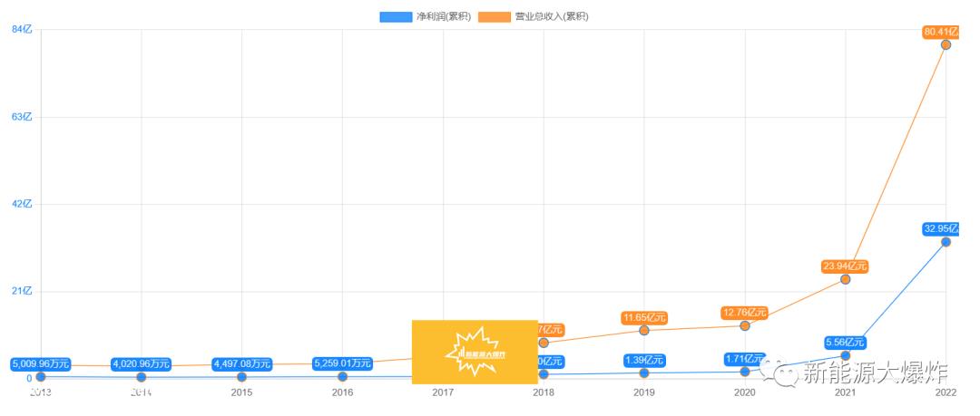Select the blue 2022 data point
Viewport: 980px width, 416px height.
946,242
